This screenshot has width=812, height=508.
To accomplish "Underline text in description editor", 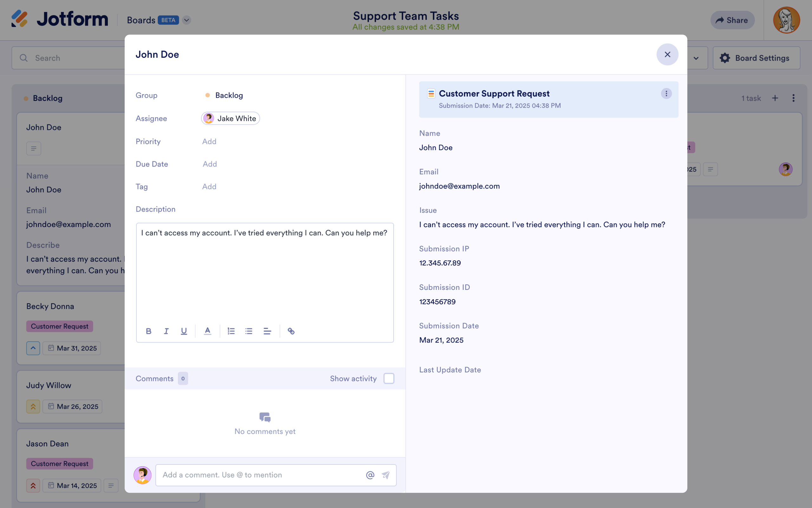I will coord(184,331).
